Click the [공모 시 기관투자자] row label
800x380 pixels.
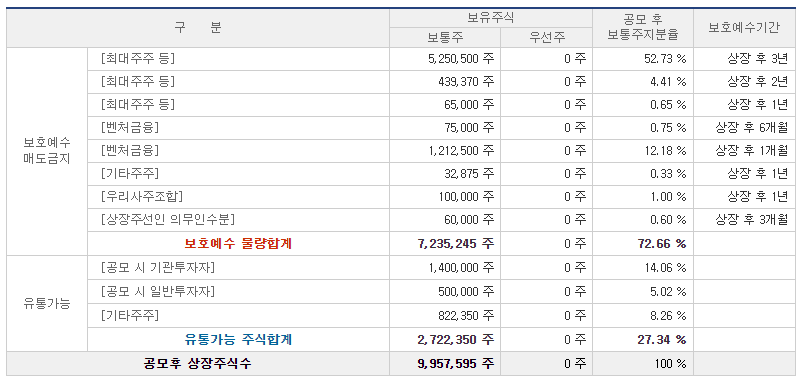click(x=158, y=267)
